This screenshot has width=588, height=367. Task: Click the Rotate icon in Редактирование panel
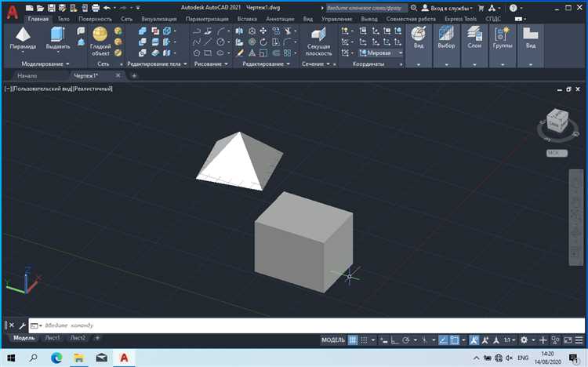[263, 42]
